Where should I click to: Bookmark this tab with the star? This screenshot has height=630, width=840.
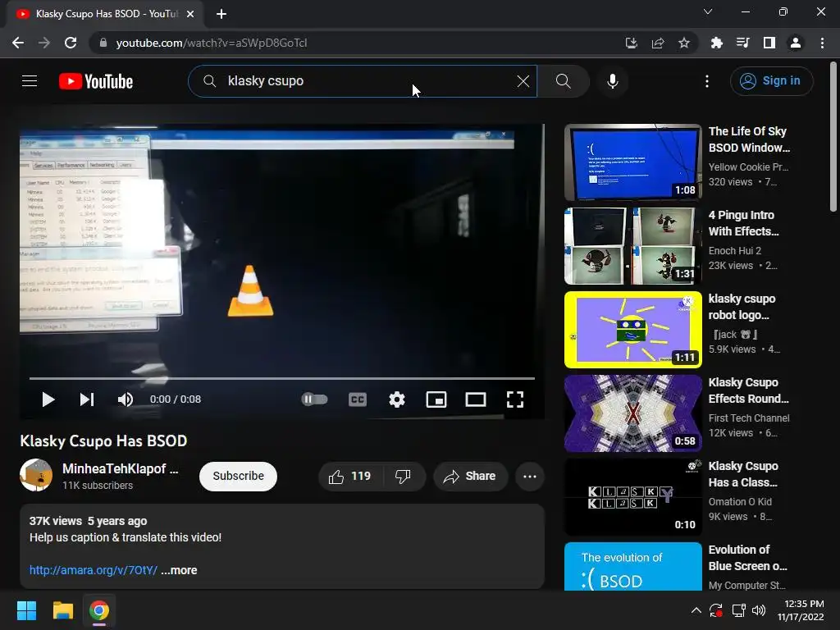[684, 43]
